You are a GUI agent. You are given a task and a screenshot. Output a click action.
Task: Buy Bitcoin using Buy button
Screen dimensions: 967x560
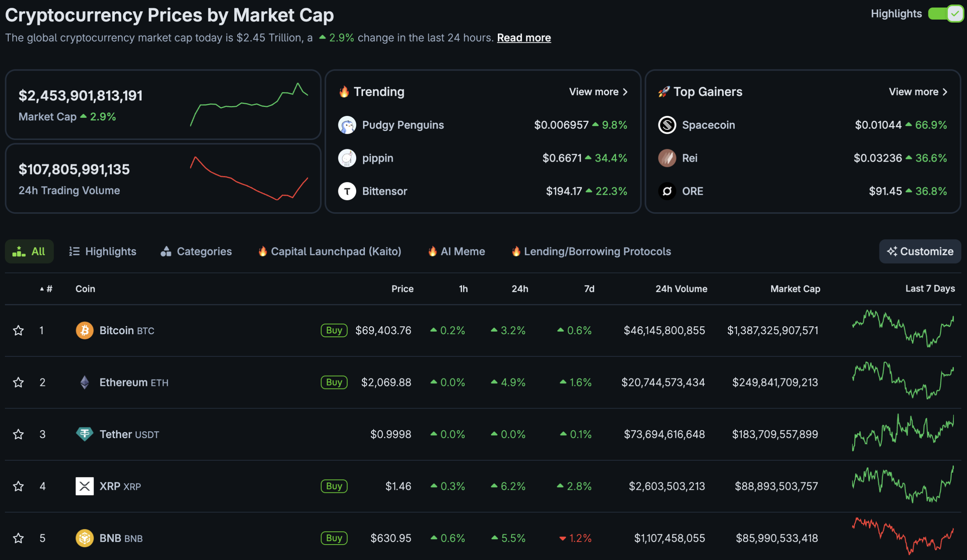coord(334,330)
